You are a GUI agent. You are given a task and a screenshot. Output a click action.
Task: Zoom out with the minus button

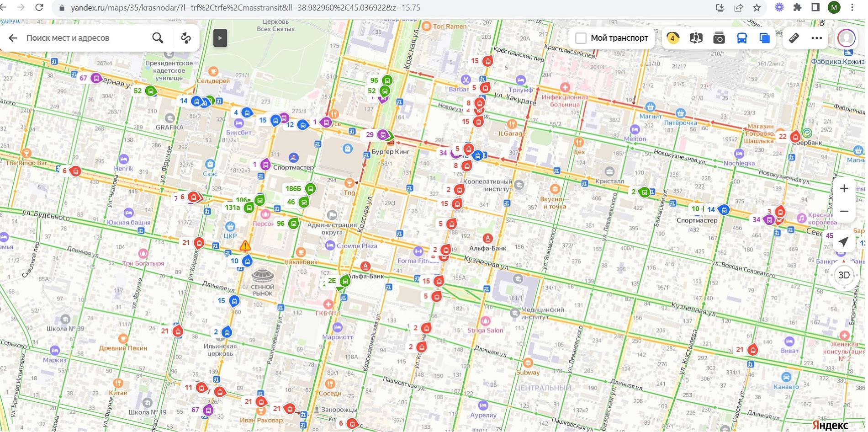coord(844,211)
